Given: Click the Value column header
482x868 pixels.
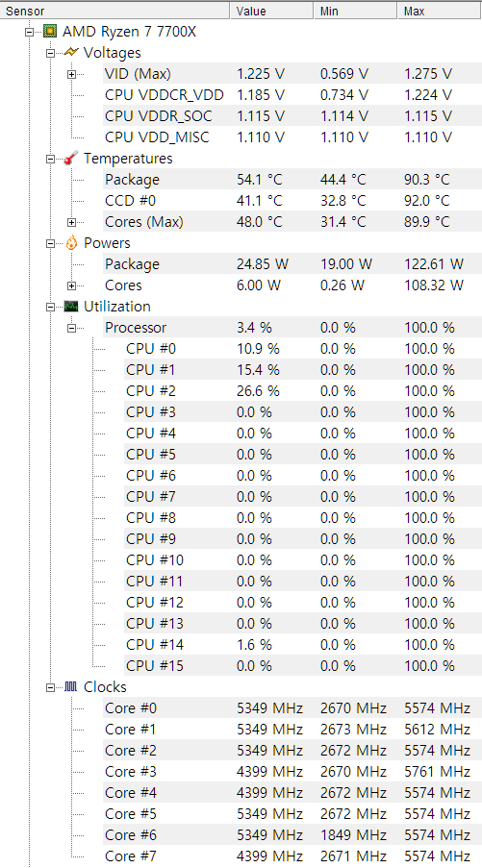Looking at the screenshot, I should tap(271, 11).
